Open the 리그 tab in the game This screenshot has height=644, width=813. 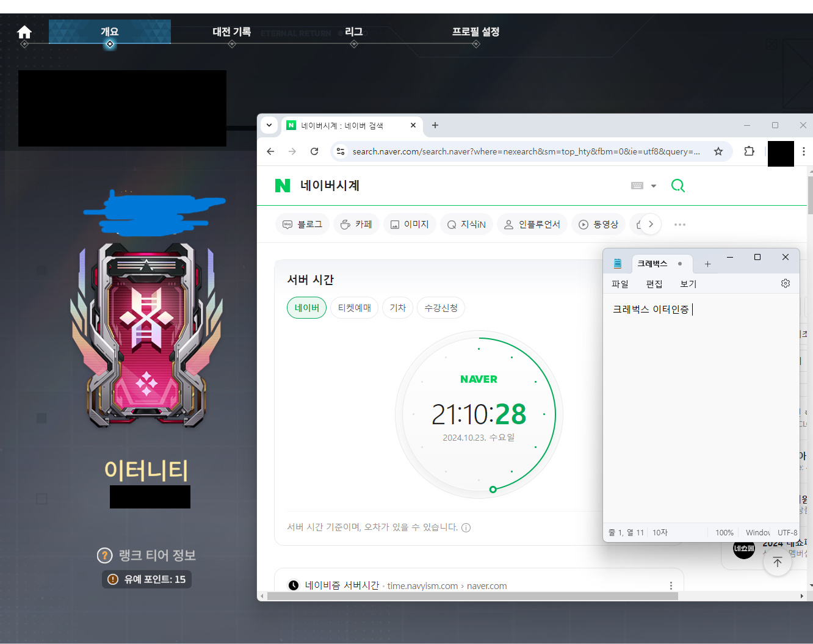click(354, 32)
